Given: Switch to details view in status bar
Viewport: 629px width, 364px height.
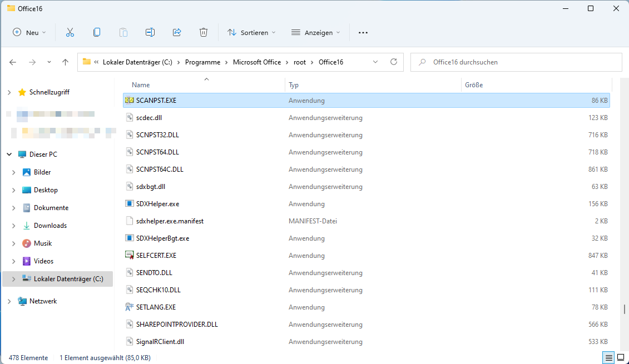Looking at the screenshot, I should coord(608,357).
